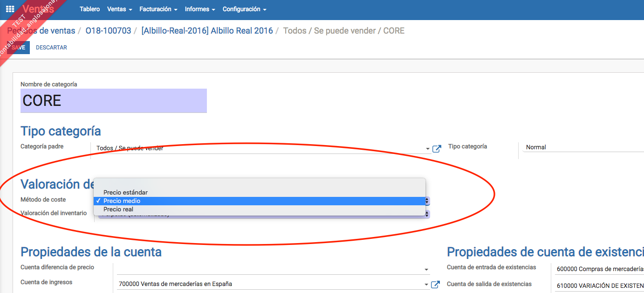
Task: Click the Tablero menu item
Action: [89, 9]
